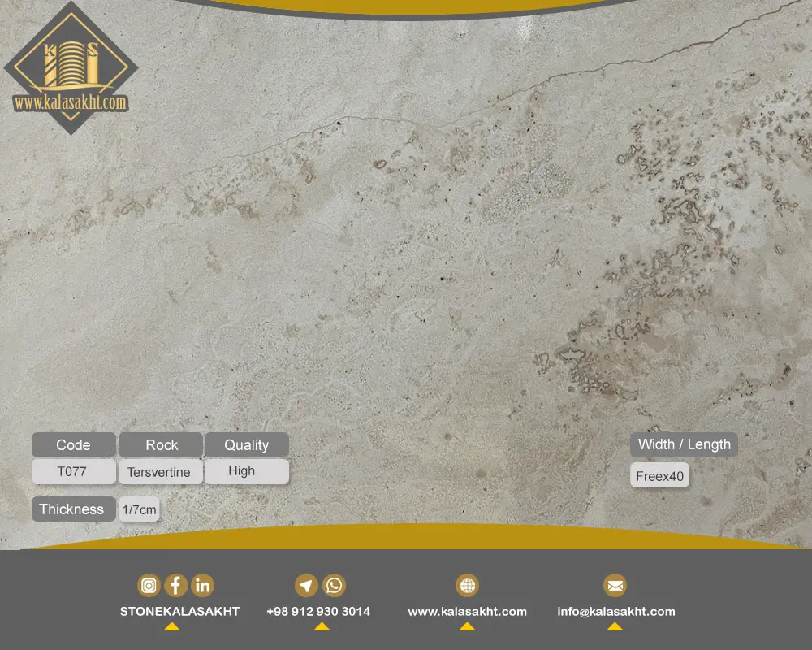Click the email envelope icon
The image size is (812, 650).
(615, 586)
